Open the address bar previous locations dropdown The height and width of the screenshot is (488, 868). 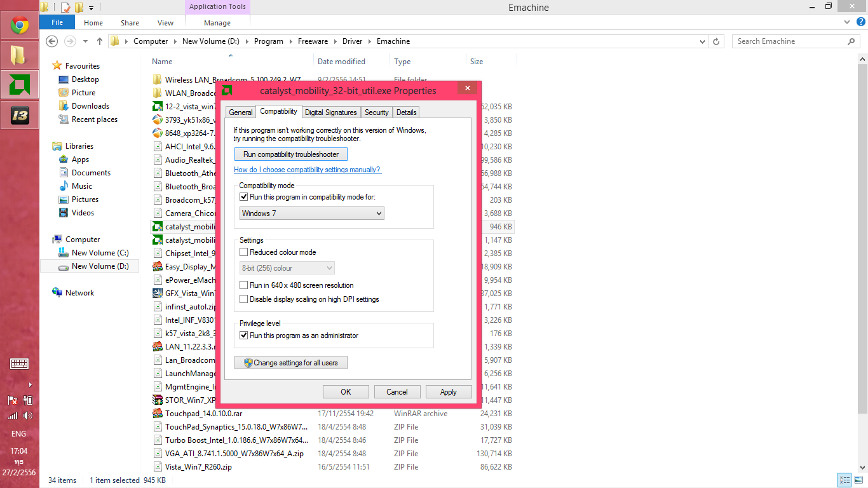pyautogui.click(x=702, y=41)
